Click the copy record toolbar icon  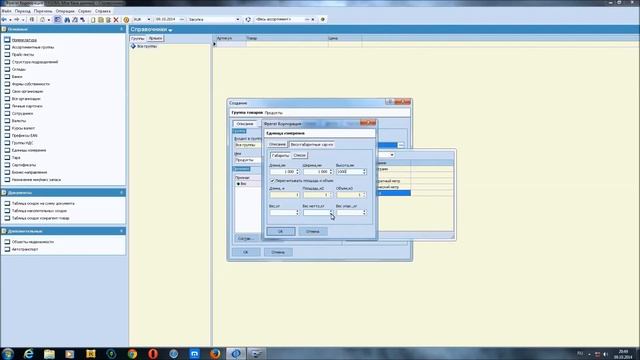100,20
